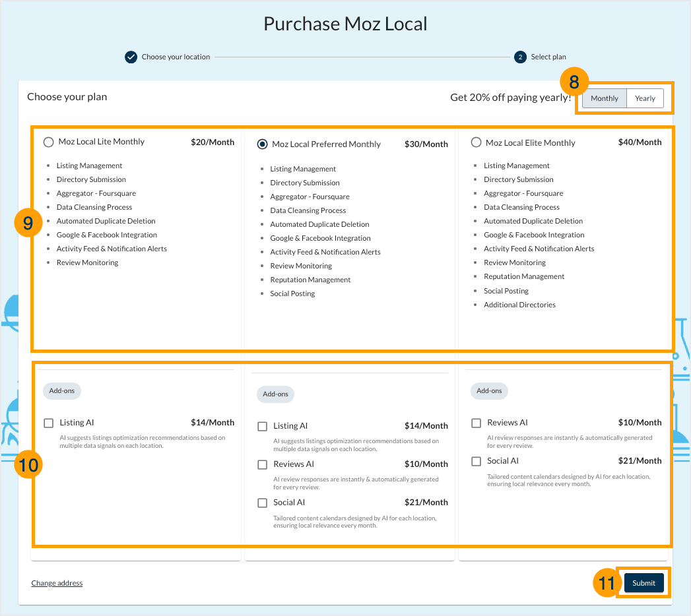691x616 pixels.
Task: Select the Moz Local Lite Monthly plan
Action: pos(48,141)
